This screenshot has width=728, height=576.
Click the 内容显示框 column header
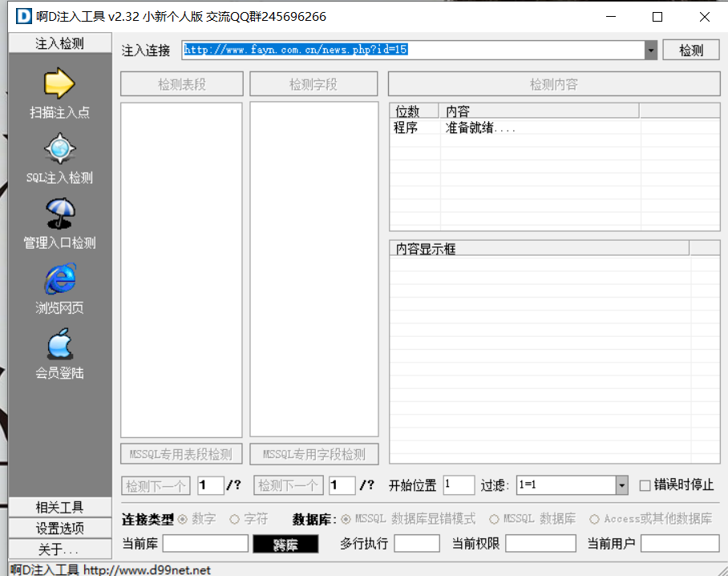tap(540, 249)
